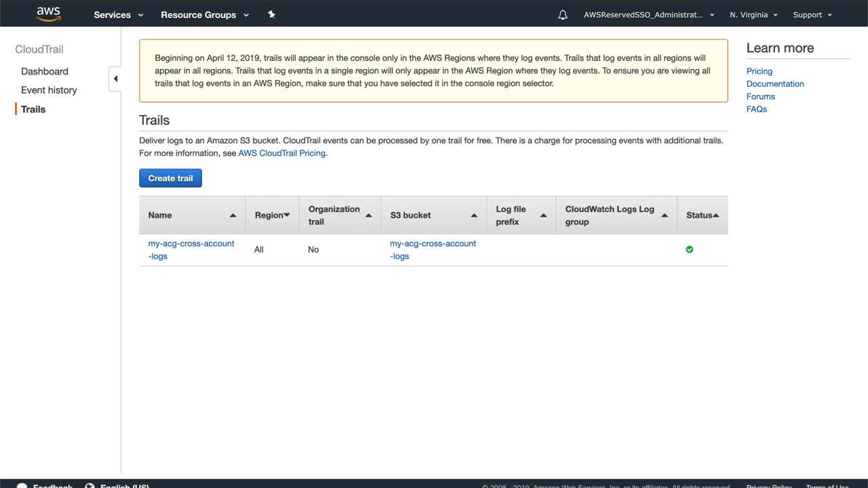The width and height of the screenshot is (868, 488).
Task: Sort trails by Name column arrow
Action: point(233,216)
